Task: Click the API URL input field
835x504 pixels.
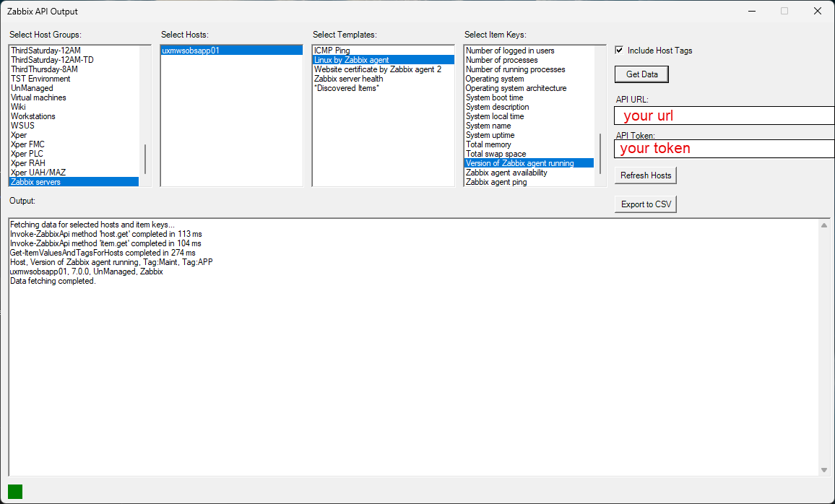Action: coord(724,116)
